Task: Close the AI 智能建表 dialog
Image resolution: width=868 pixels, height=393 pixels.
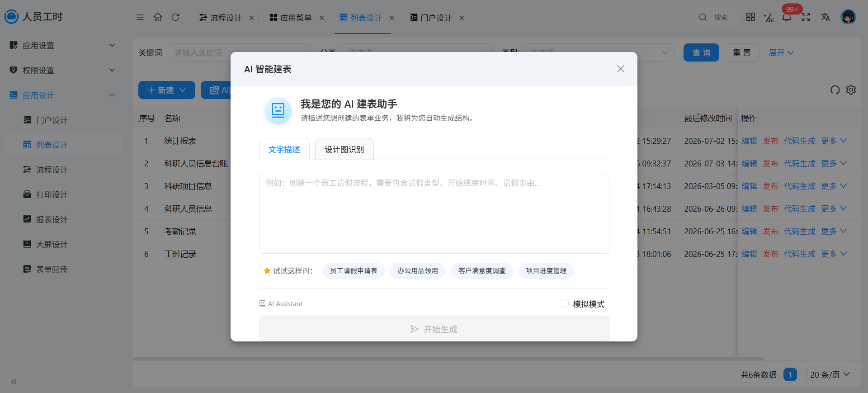Action: 621,69
